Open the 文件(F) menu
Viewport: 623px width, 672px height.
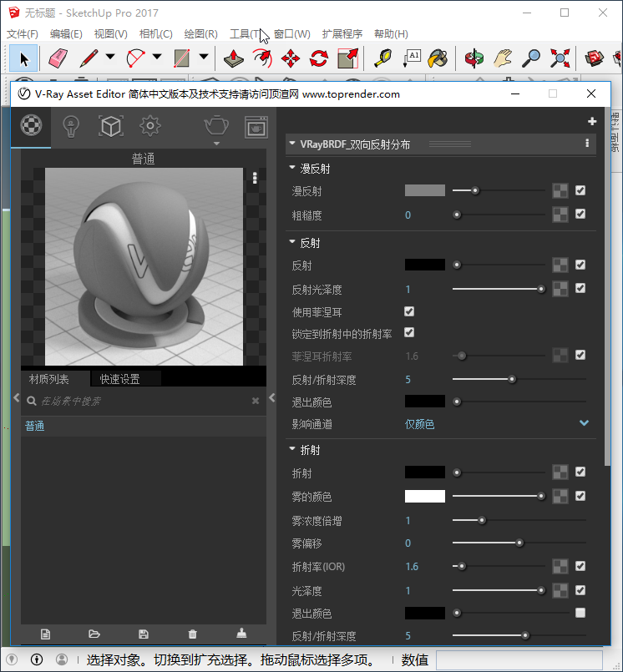[23, 34]
